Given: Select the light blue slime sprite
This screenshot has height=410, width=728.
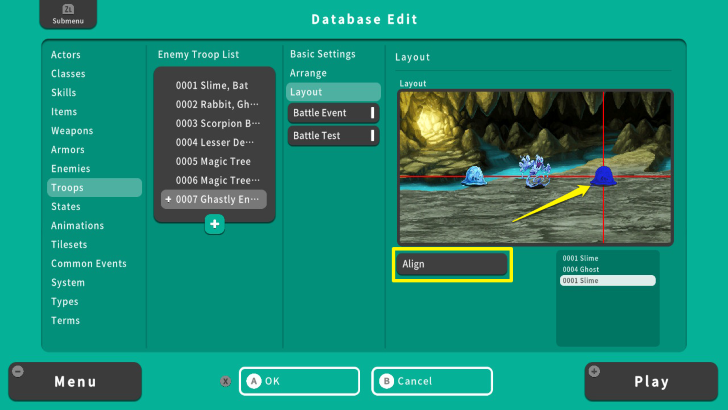Looking at the screenshot, I should coord(476,176).
